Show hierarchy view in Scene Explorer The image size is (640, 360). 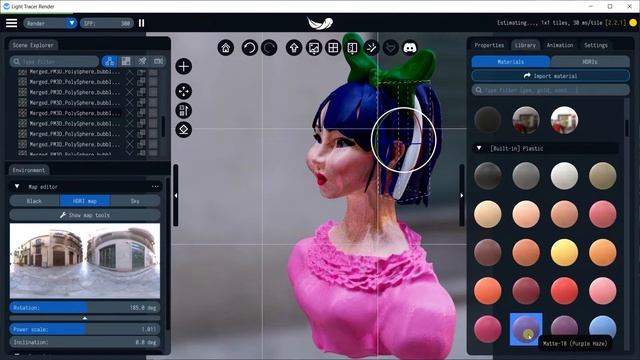pyautogui.click(x=109, y=61)
